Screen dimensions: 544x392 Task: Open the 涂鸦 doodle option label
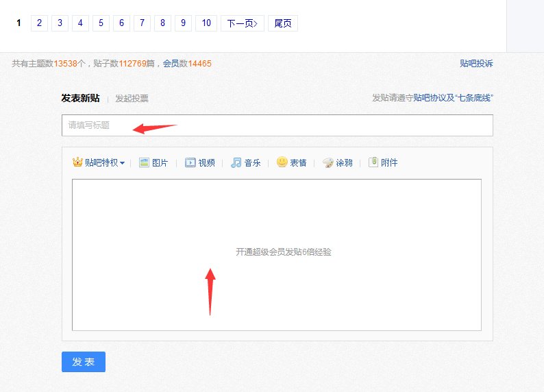coord(344,162)
